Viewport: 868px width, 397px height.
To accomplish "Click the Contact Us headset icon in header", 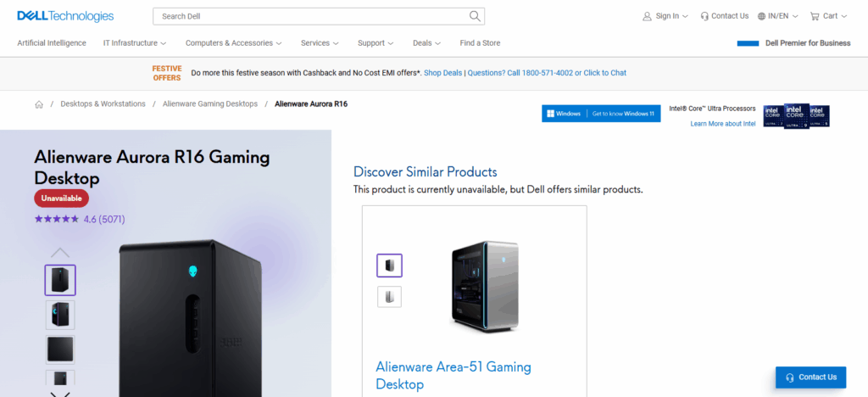I will (x=704, y=16).
